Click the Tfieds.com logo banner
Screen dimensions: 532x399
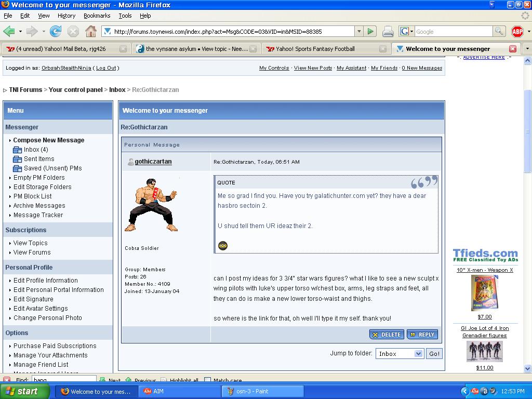coord(485,255)
